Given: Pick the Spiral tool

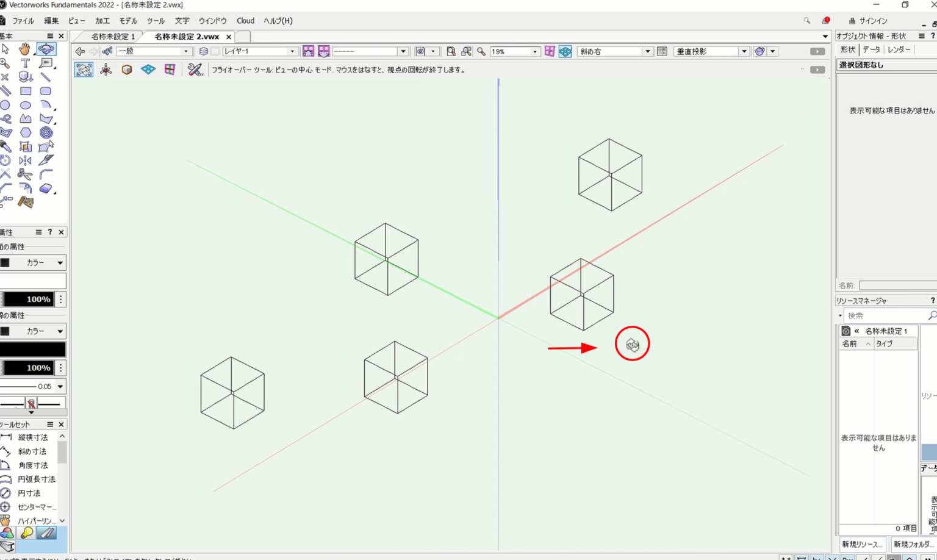Looking at the screenshot, I should 46,132.
